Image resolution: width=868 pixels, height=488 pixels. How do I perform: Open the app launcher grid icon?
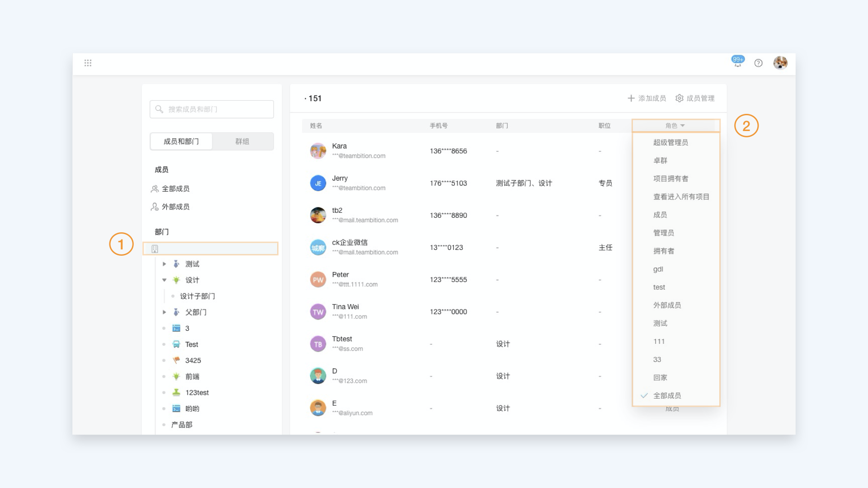tap(88, 63)
